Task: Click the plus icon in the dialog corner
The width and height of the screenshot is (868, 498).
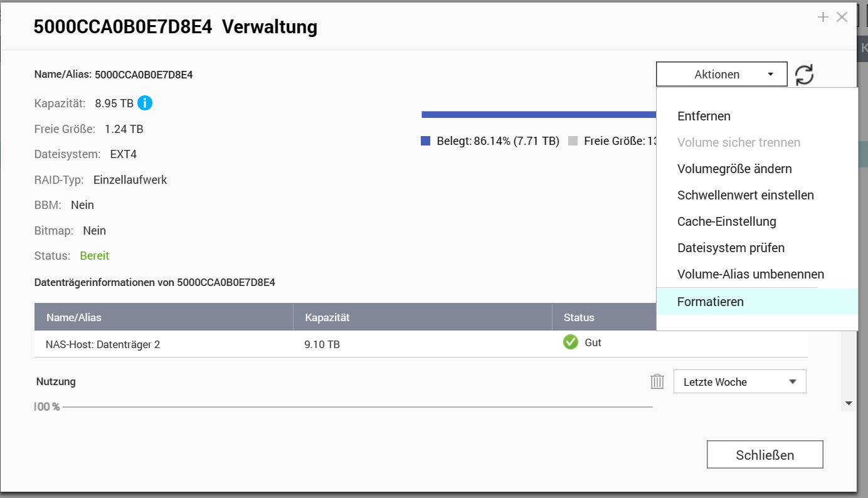Action: (823, 18)
